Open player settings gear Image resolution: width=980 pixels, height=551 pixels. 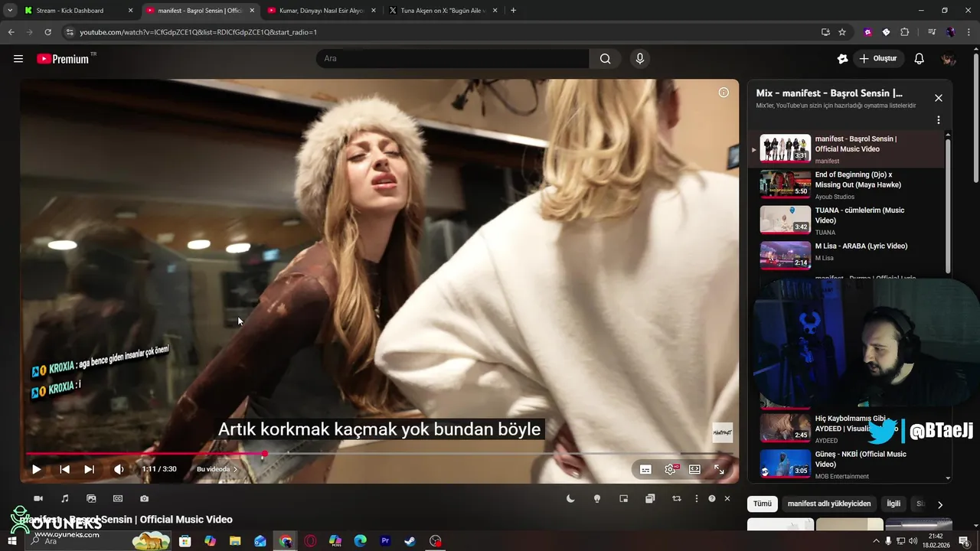[x=671, y=469]
